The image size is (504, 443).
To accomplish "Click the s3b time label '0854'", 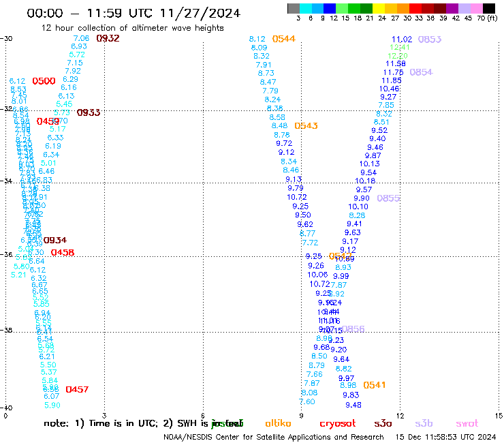I will (x=421, y=72).
